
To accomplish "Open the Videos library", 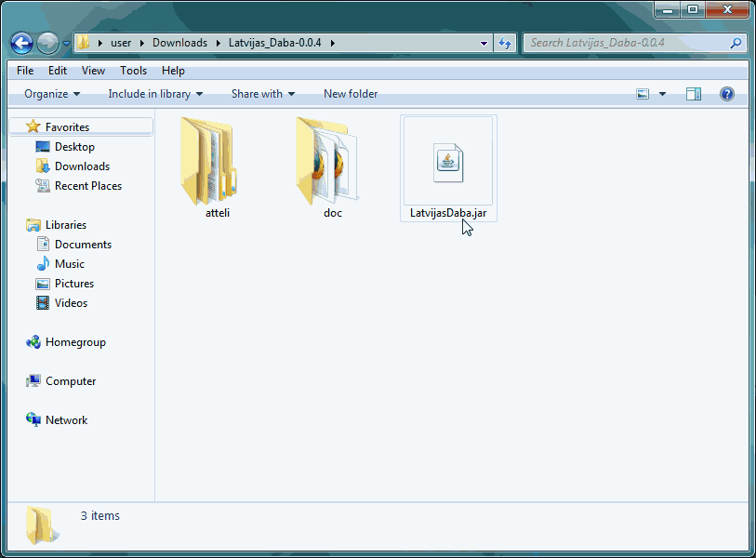I will [71, 303].
